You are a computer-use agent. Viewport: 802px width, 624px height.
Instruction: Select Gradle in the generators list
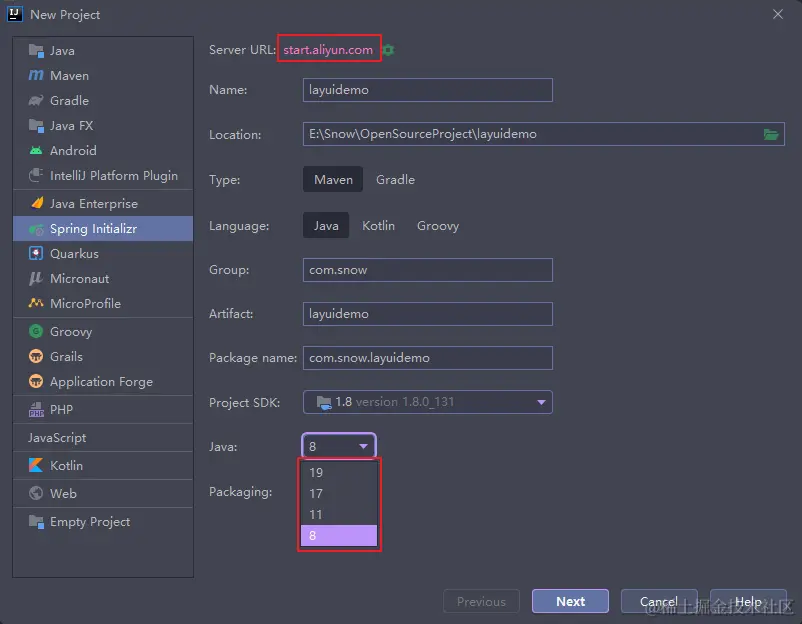pos(103,100)
